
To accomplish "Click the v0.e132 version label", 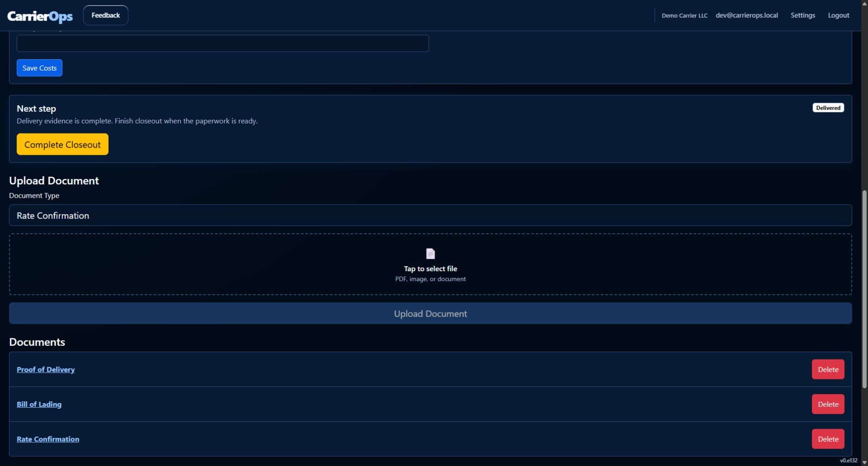I will click(x=848, y=461).
